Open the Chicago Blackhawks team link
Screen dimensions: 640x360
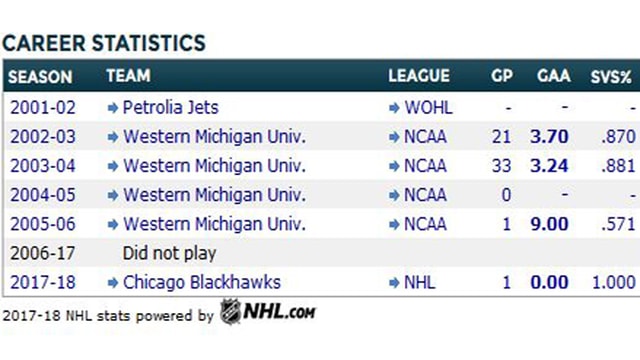click(x=202, y=282)
